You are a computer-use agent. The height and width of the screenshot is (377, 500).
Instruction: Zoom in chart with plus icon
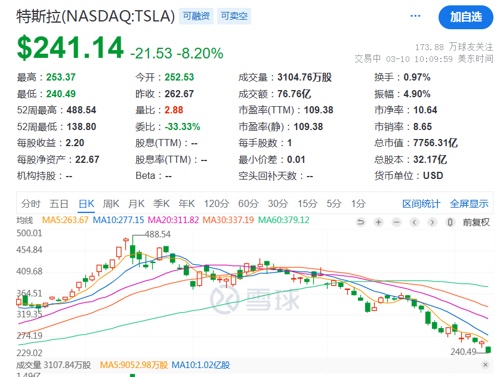tap(378, 222)
